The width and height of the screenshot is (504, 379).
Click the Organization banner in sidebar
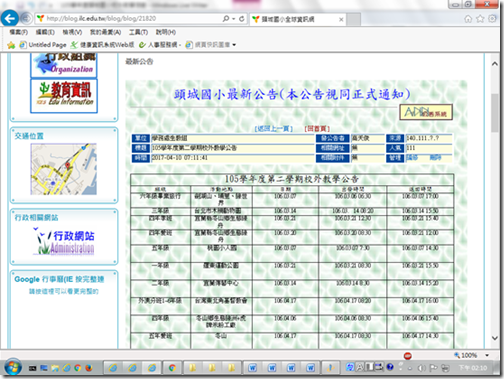[64, 65]
